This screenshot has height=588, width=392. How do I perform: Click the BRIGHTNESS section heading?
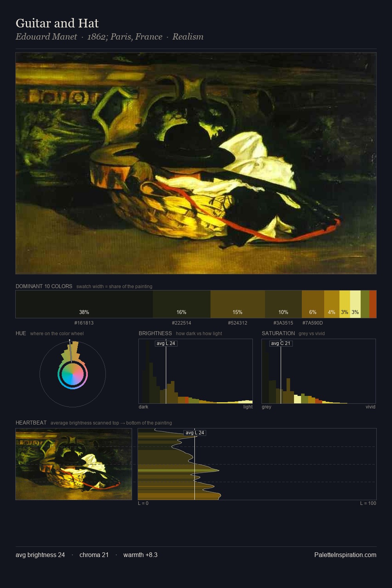pyautogui.click(x=155, y=333)
